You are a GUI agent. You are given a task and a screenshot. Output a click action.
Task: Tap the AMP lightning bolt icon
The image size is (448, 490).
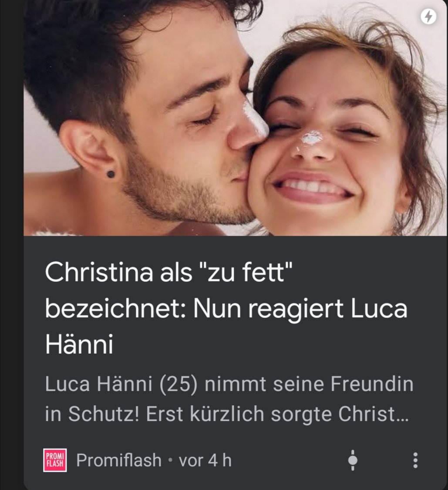tap(428, 16)
